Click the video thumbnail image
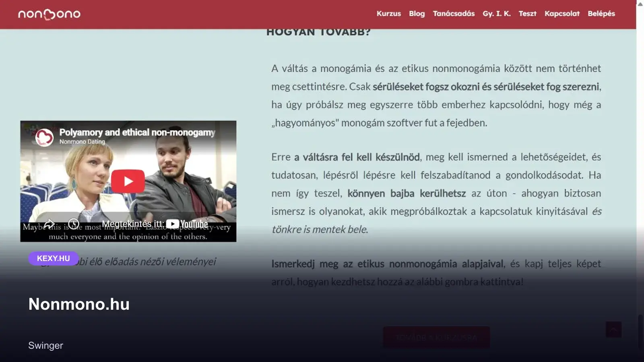This screenshot has width=644, height=362. 128,181
